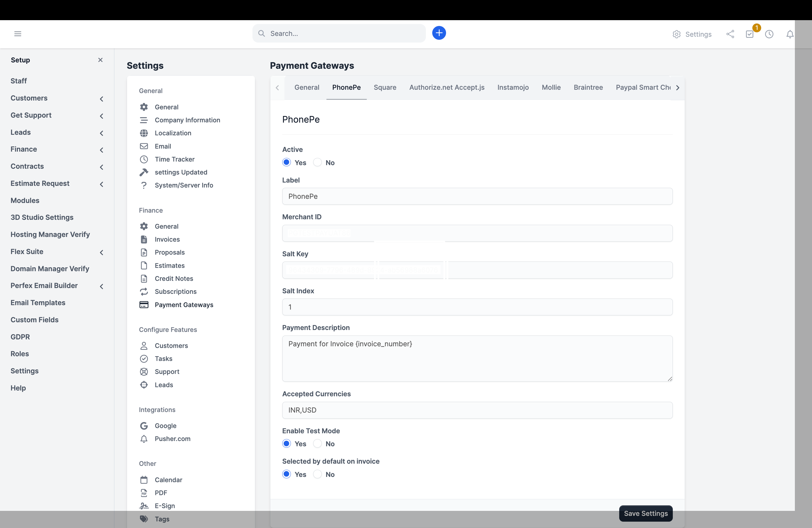Image resolution: width=812 pixels, height=528 pixels.
Task: Click the Settings gear icon in header
Action: coord(676,34)
